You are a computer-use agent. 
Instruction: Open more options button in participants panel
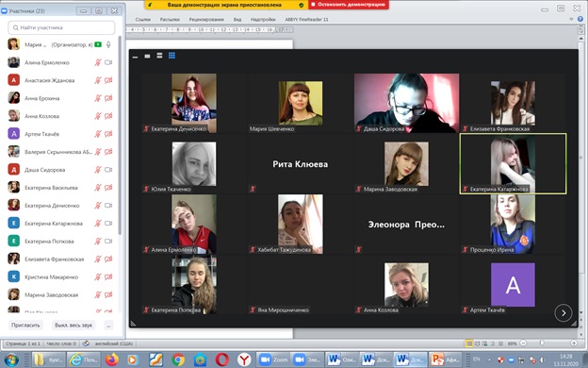point(108,326)
